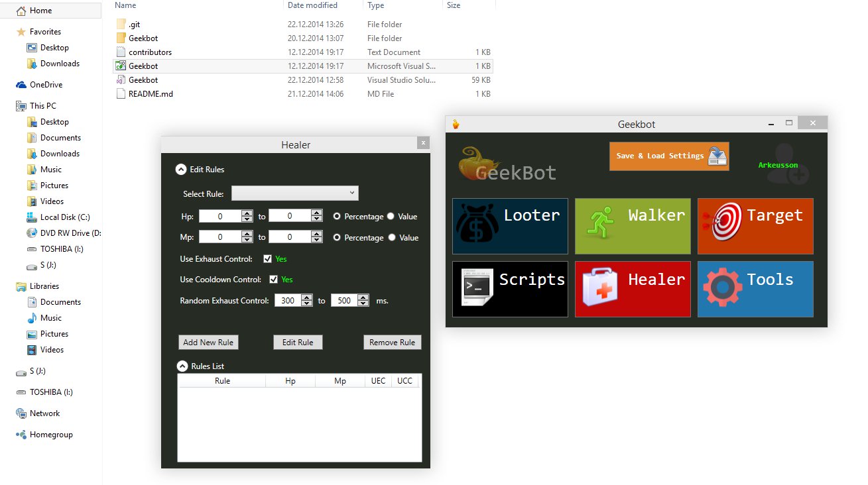Collapse the Edit Rules section
This screenshot has width=868, height=485.
tap(180, 170)
